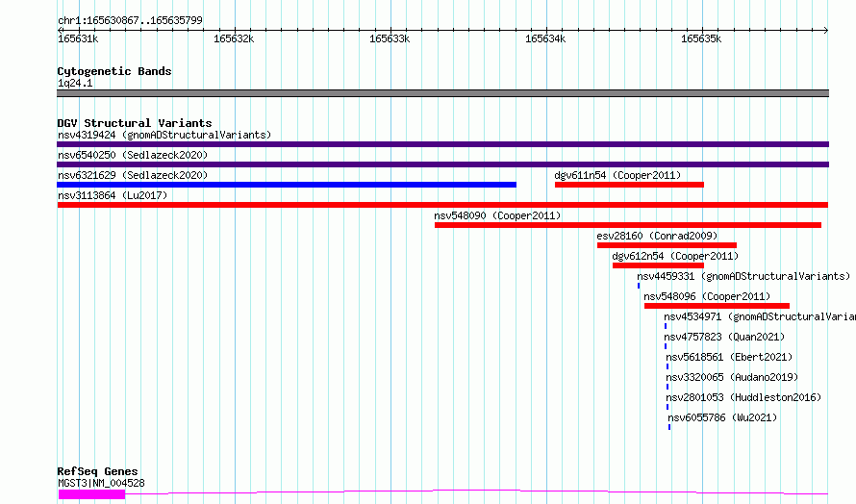Open the nsv6321629 (Sedlazeck2020) label
Screen dimensions: 856x504
(133, 175)
